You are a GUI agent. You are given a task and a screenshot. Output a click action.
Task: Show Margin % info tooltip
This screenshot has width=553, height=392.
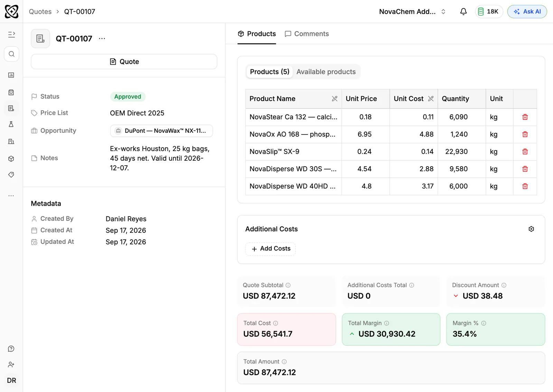click(x=484, y=323)
